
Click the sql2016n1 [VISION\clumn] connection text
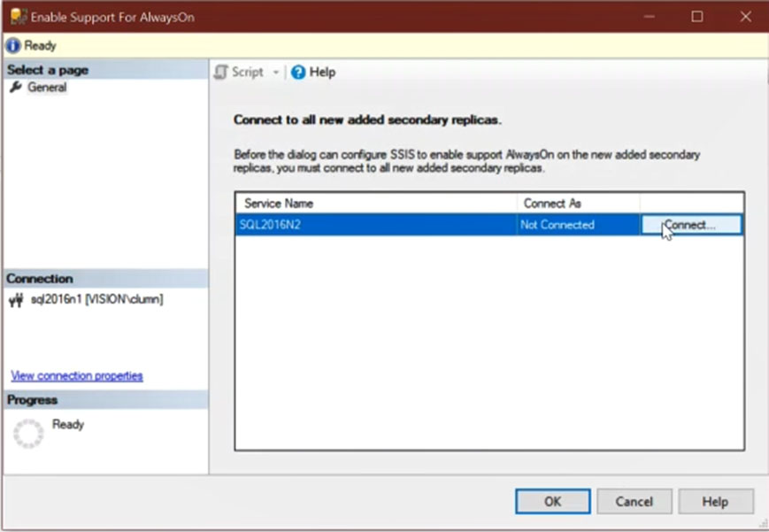[x=97, y=299]
